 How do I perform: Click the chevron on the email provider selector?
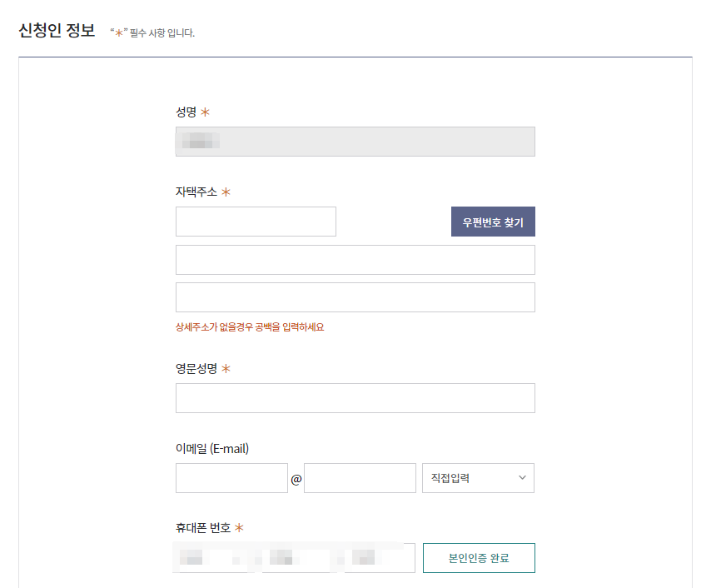pyautogui.click(x=523, y=477)
